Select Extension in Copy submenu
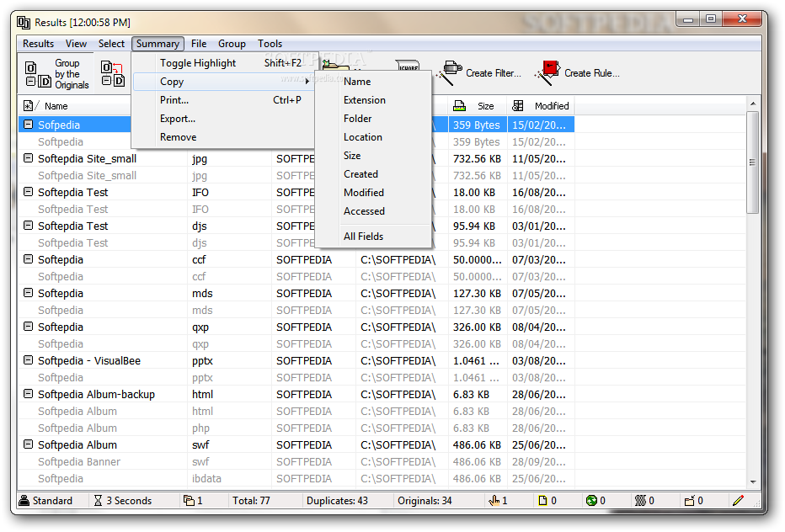 click(373, 100)
